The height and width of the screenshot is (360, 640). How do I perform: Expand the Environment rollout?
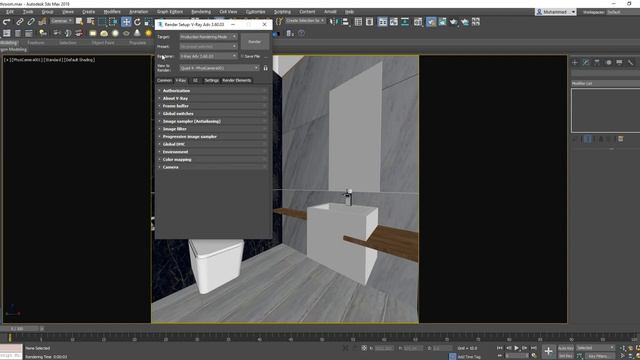[x=213, y=152]
